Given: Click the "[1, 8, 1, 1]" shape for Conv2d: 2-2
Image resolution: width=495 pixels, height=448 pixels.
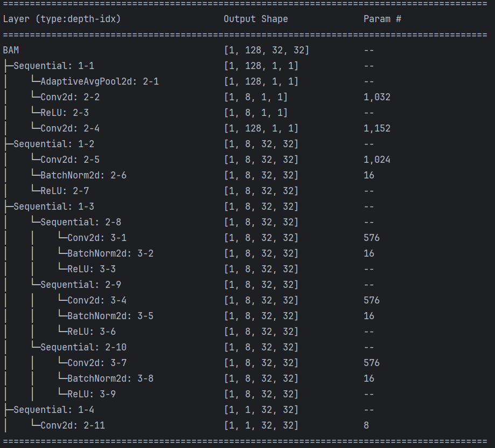Looking at the screenshot, I should (256, 97).
